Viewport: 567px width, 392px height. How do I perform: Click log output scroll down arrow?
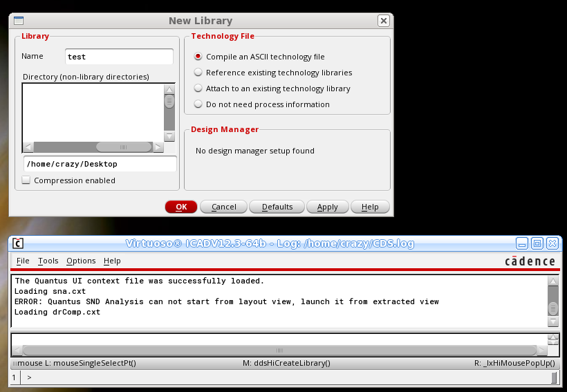[553, 321]
